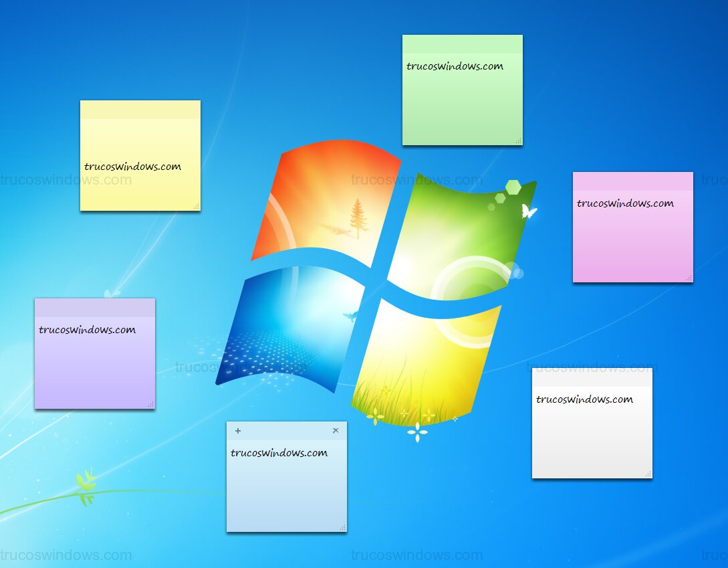Click the text line in the blue note
The image size is (728, 568).
coord(279,453)
